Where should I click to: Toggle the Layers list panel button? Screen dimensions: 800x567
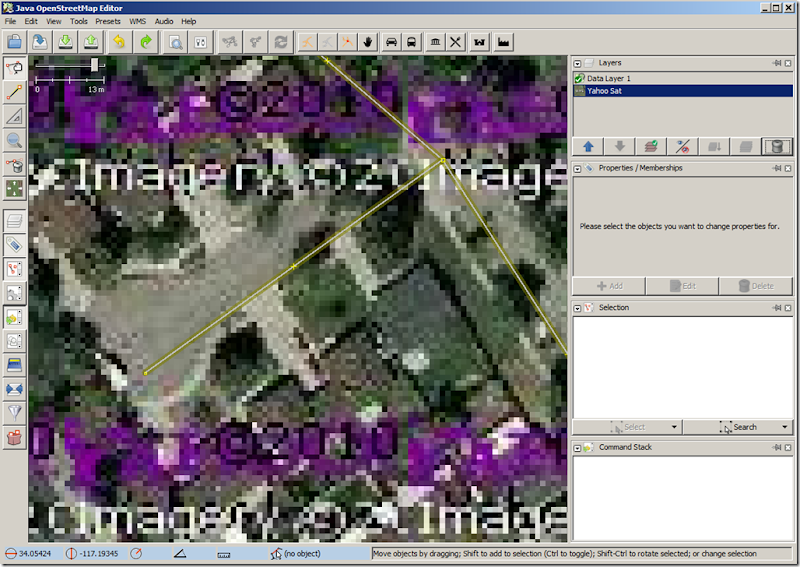pos(15,221)
